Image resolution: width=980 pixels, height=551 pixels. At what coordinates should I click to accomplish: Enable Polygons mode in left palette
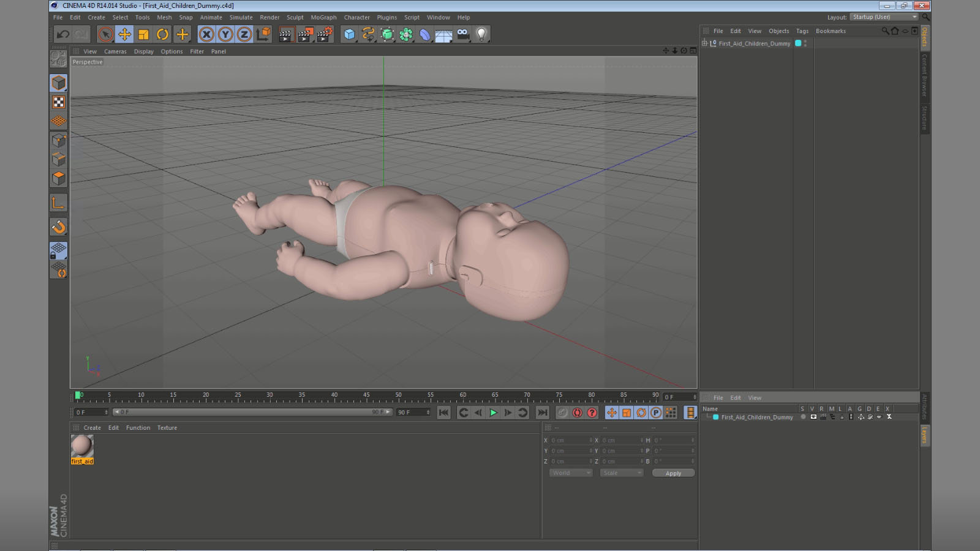point(59,178)
